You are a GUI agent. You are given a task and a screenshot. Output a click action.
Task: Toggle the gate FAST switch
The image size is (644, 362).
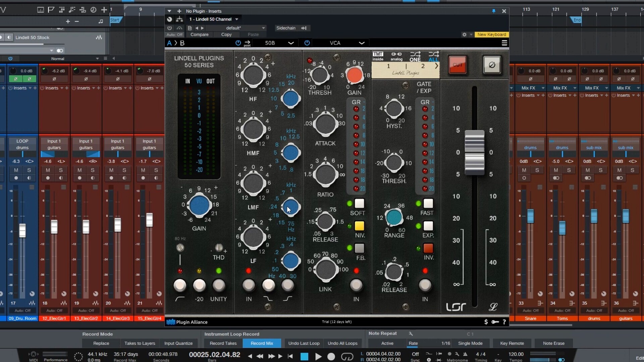[428, 203]
